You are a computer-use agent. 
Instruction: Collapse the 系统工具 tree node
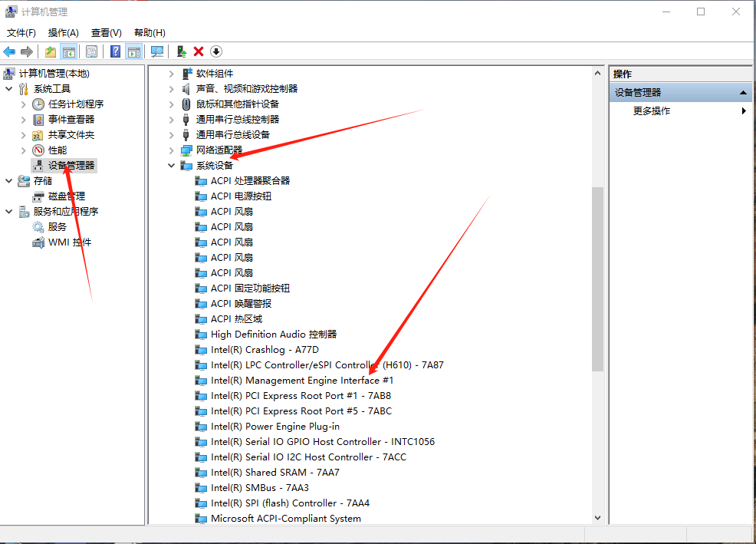point(8,89)
